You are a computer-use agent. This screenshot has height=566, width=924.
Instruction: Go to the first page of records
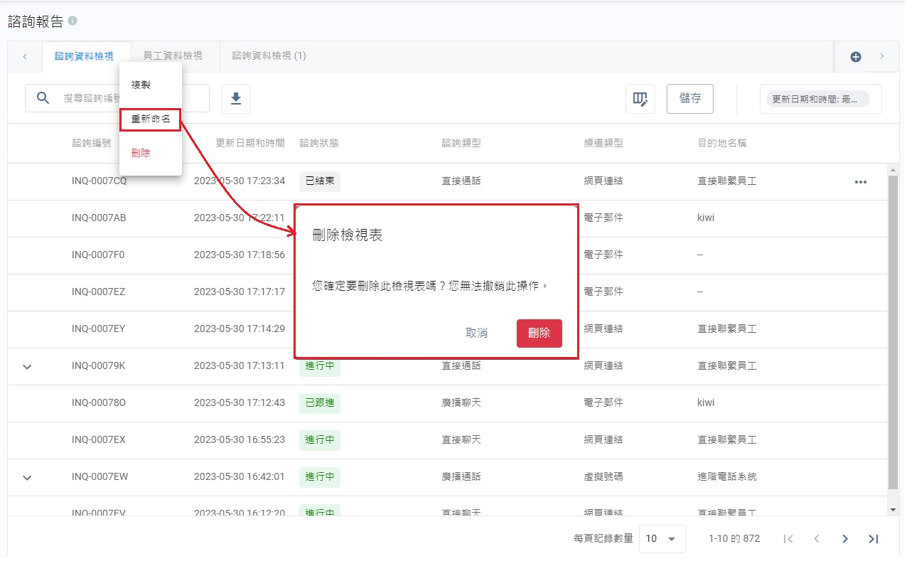788,539
